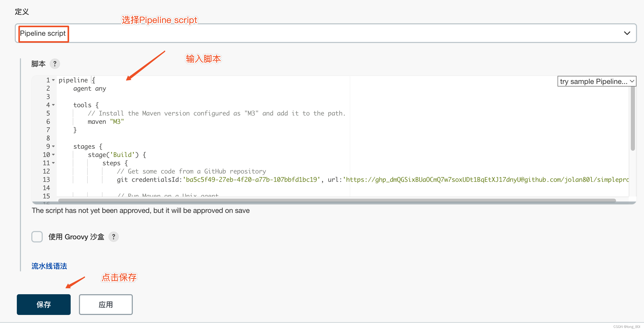The image size is (644, 331).
Task: Click the 保存 button
Action: tap(44, 305)
